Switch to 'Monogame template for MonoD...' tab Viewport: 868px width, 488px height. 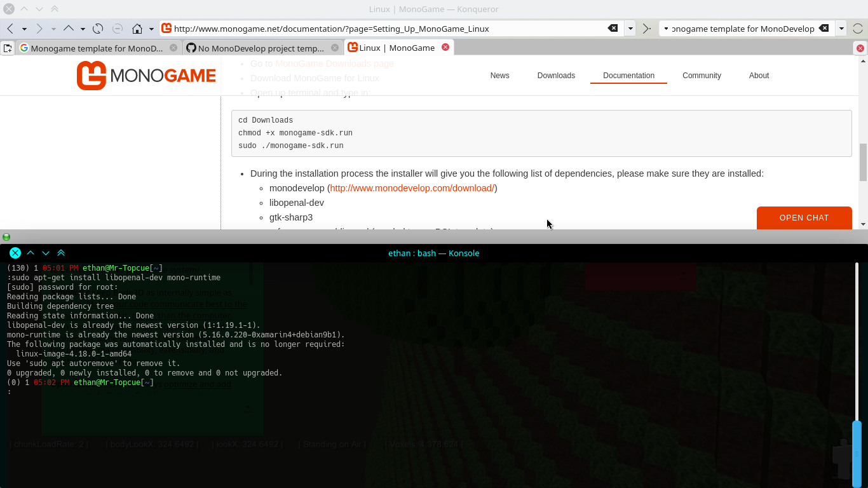97,48
